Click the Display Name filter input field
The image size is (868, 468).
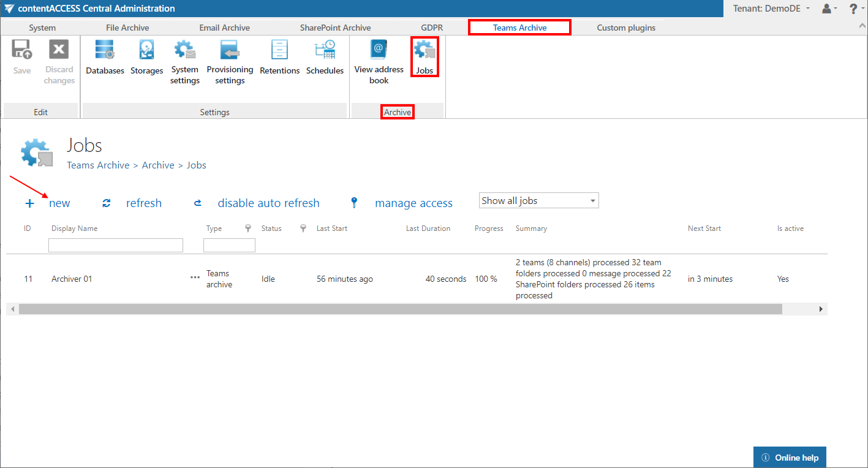[116, 246]
